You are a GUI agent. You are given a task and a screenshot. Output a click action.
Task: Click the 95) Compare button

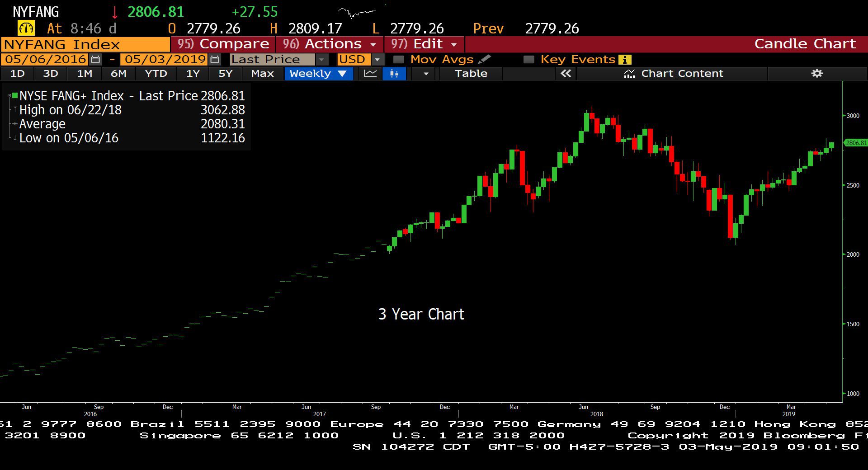pos(223,44)
